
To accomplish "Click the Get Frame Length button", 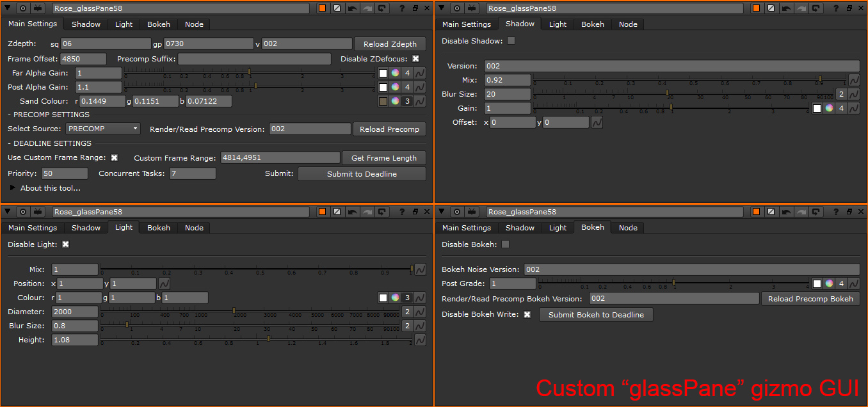I will [x=384, y=158].
